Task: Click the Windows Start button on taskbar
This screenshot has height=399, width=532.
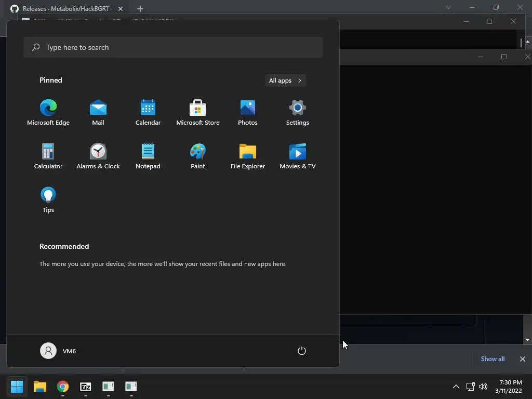Action: click(17, 387)
